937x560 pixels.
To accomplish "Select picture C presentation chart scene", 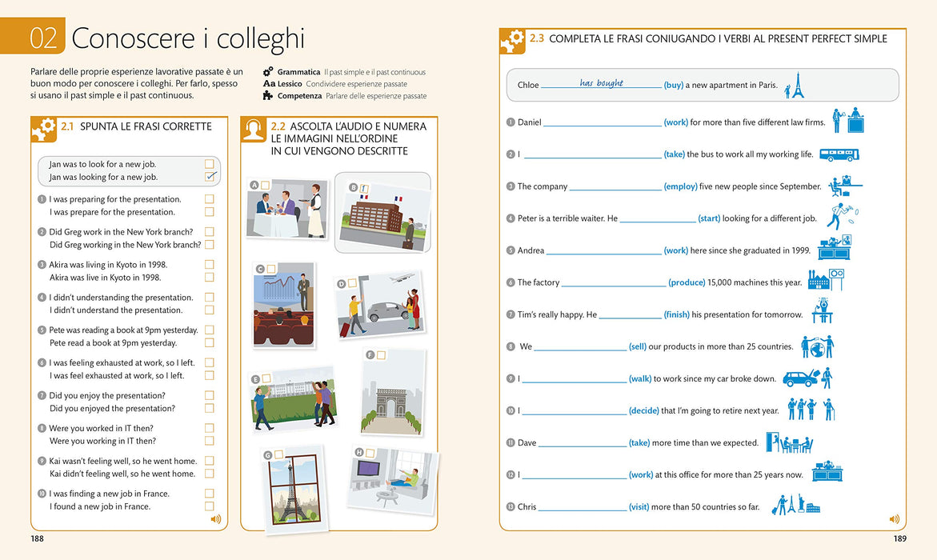I will tap(284, 304).
